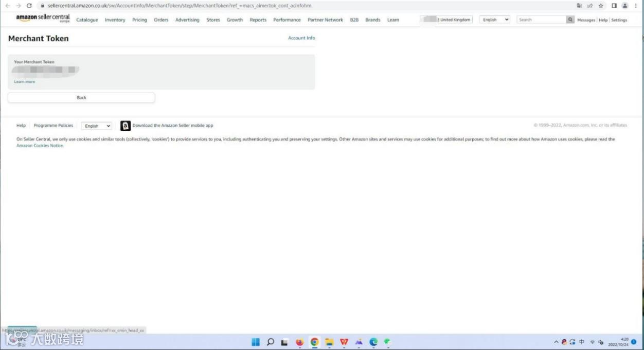
Task: Open the Account Info link
Action: pyautogui.click(x=301, y=38)
